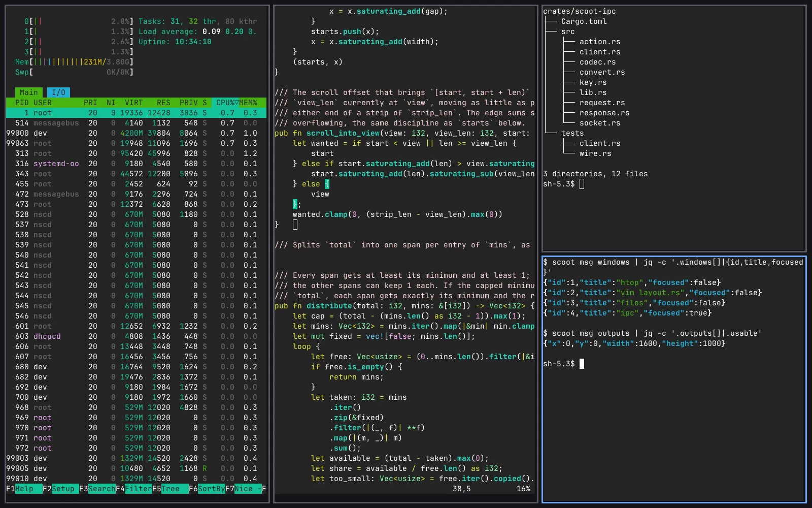Click the src directory in tree
The width and height of the screenshot is (812, 508).
568,31
